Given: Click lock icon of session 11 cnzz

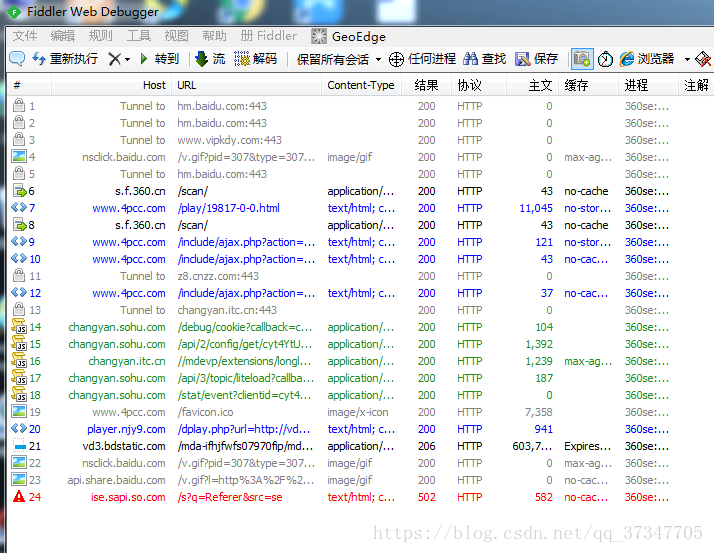Looking at the screenshot, I should pyautogui.click(x=19, y=276).
